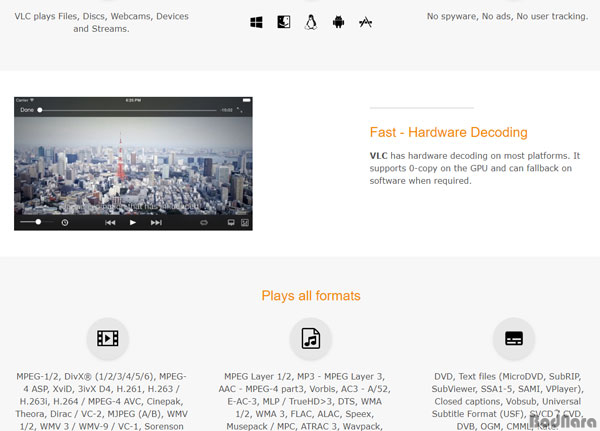Viewport: 600px width, 431px height.
Task: Tap the subtitles speech-bubble icon in the player
Action: [231, 222]
